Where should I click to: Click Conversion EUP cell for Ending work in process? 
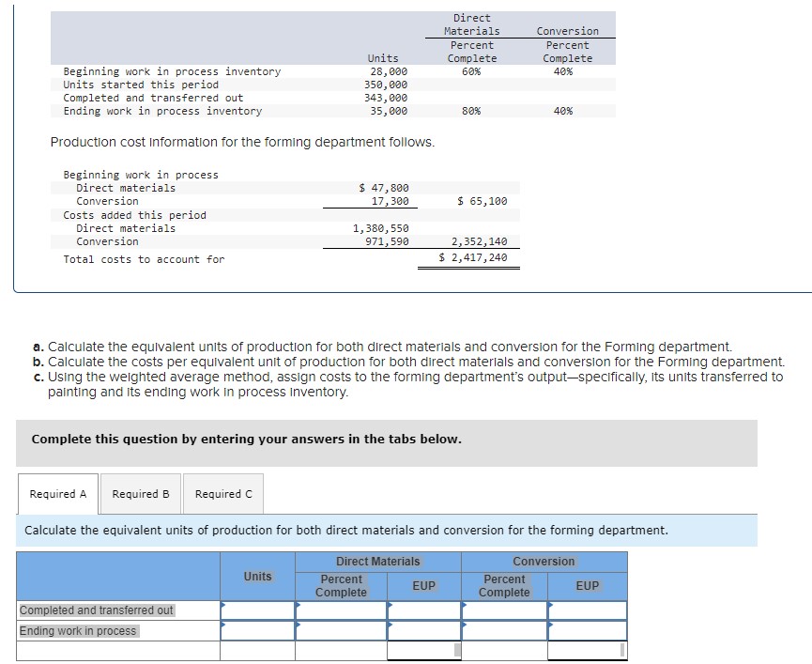588,631
